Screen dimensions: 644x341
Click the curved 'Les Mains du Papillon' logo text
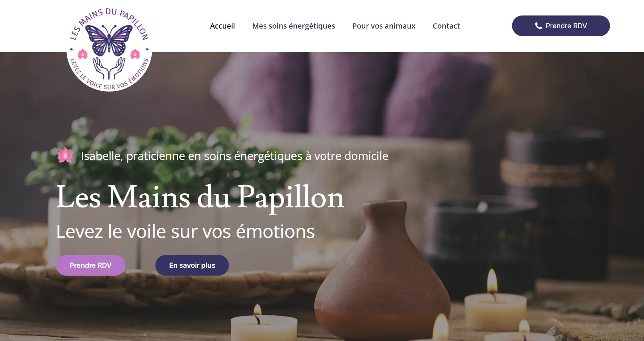coord(109,22)
